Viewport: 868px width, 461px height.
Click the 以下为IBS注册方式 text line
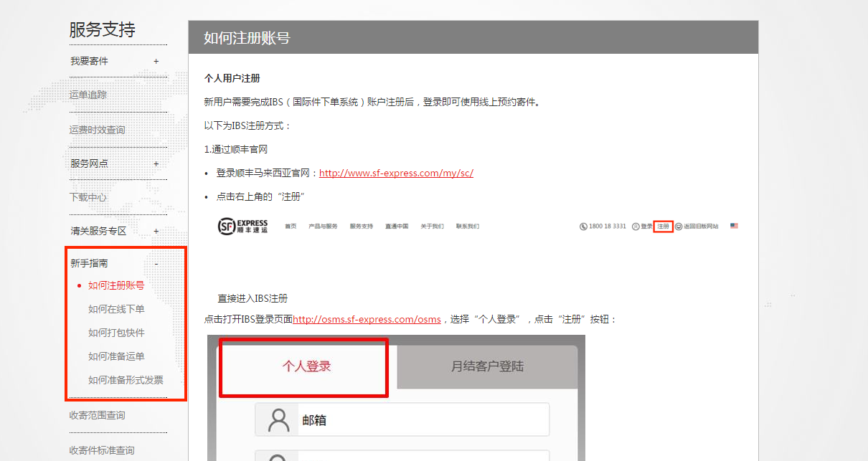(247, 125)
